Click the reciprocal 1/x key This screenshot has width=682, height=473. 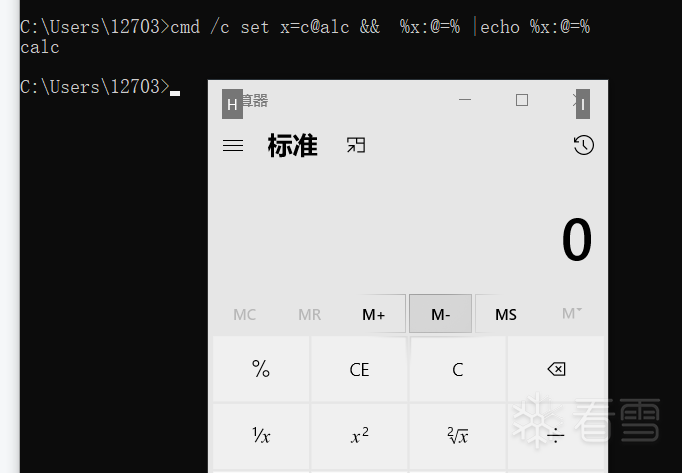click(x=261, y=436)
